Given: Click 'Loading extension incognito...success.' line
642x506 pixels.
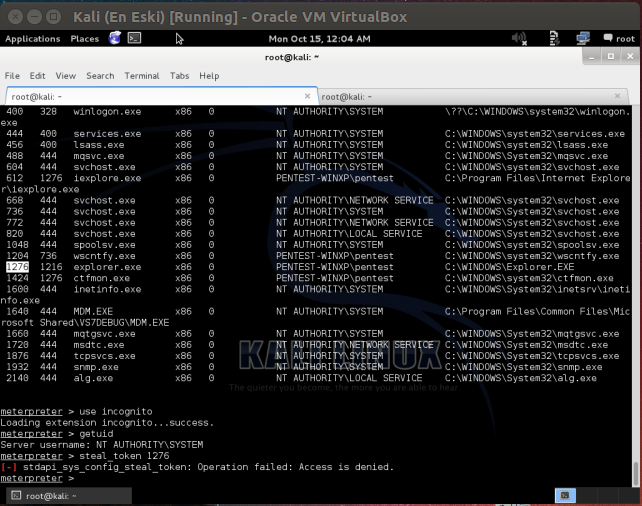Looking at the screenshot, I should [107, 423].
